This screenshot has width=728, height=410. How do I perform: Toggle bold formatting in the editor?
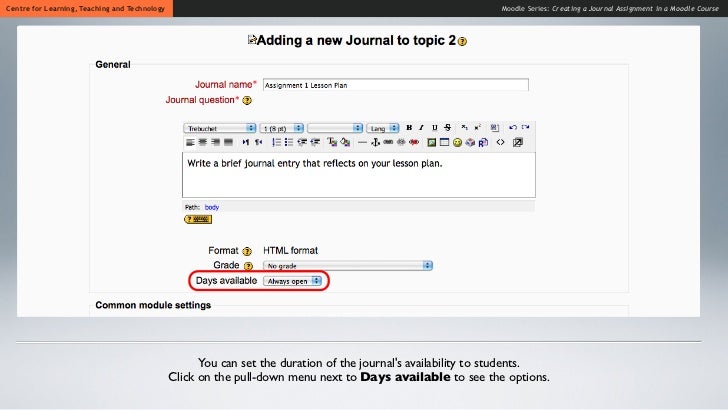point(409,128)
